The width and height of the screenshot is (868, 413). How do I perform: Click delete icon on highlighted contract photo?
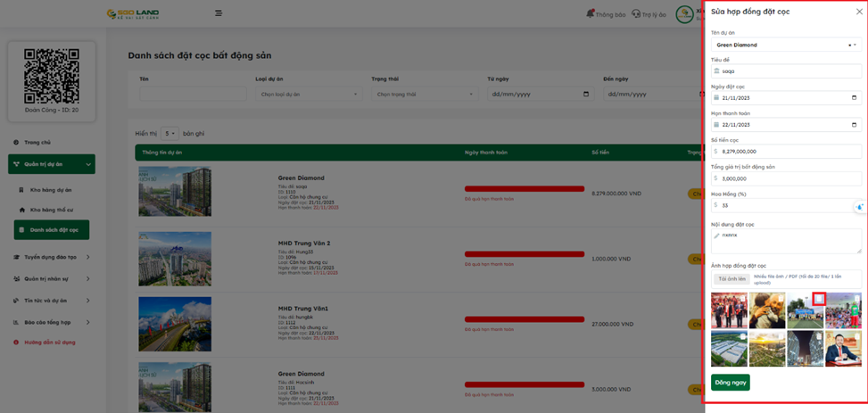pyautogui.click(x=819, y=299)
